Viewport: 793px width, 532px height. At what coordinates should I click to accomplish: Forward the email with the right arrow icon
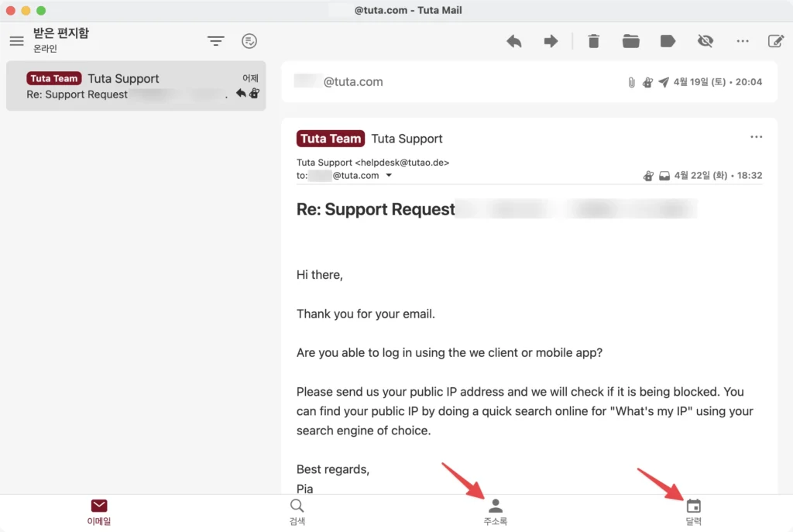coord(551,41)
